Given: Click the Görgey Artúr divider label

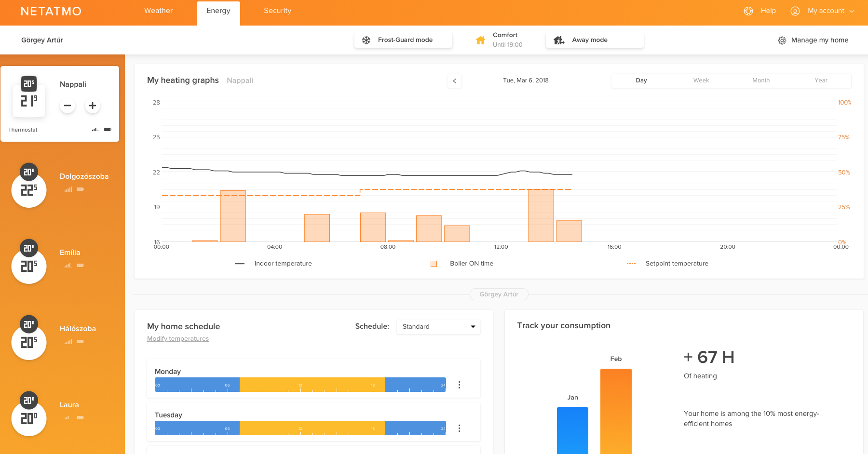Looking at the screenshot, I should [x=499, y=294].
